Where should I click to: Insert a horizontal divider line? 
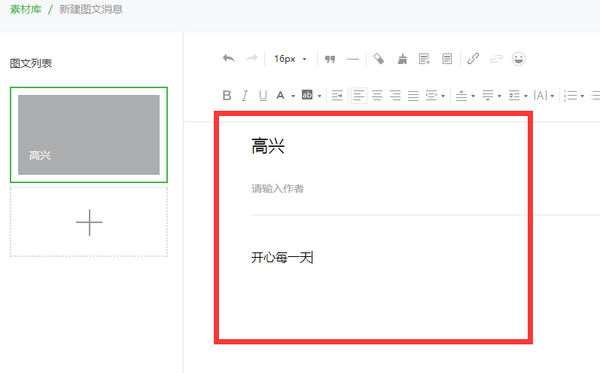(x=353, y=59)
